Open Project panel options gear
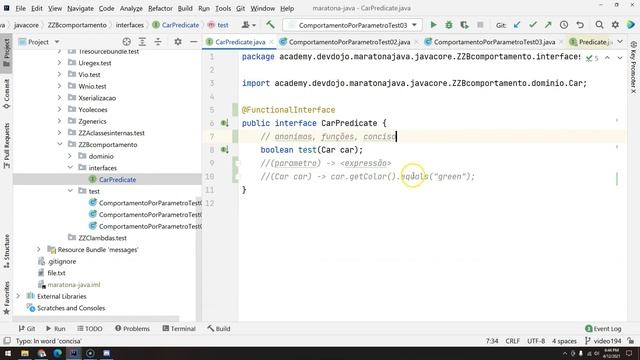The height and width of the screenshot is (360, 640). 178,42
